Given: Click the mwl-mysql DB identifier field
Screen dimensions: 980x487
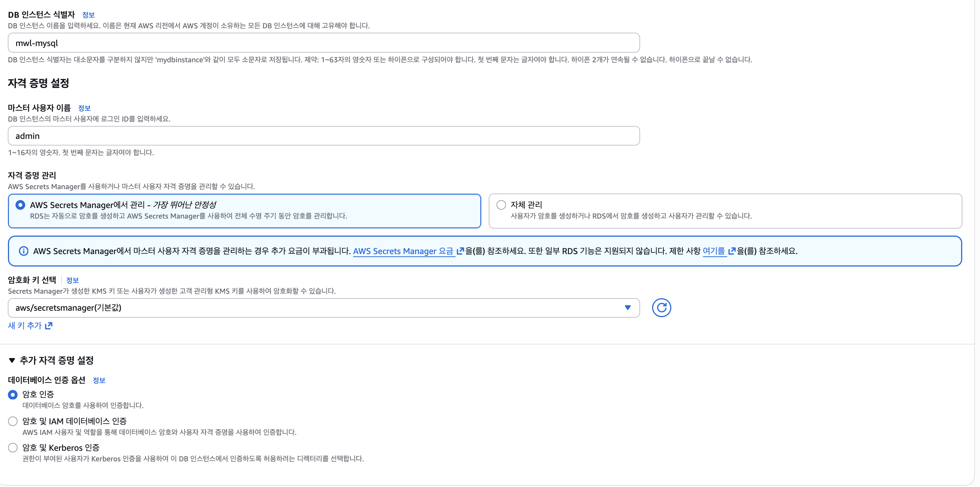Looking at the screenshot, I should click(323, 43).
